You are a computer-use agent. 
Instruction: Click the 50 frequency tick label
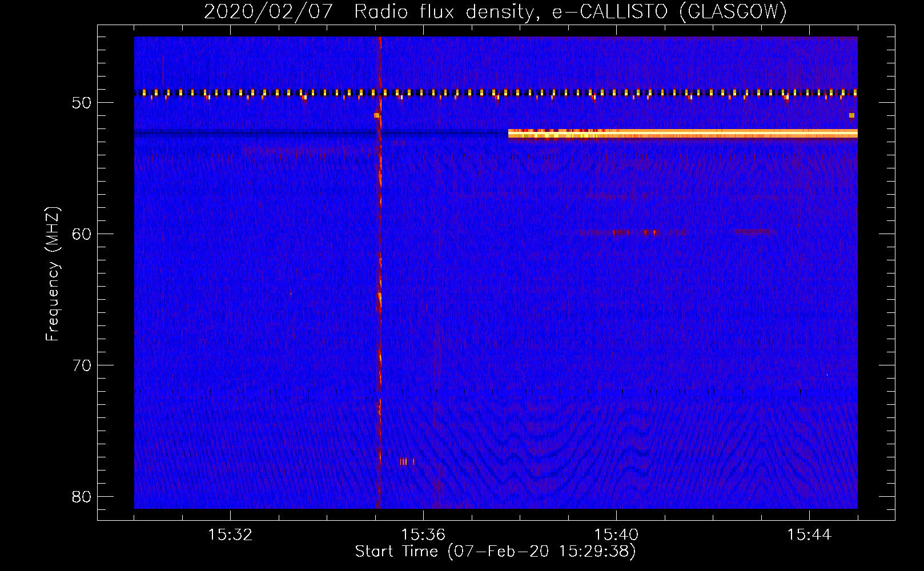[x=82, y=103]
